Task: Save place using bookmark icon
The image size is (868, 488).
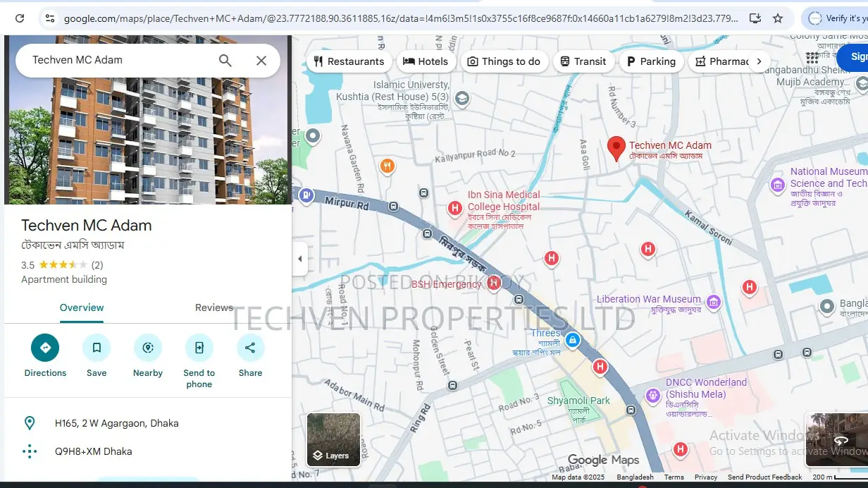Action: coord(97,348)
